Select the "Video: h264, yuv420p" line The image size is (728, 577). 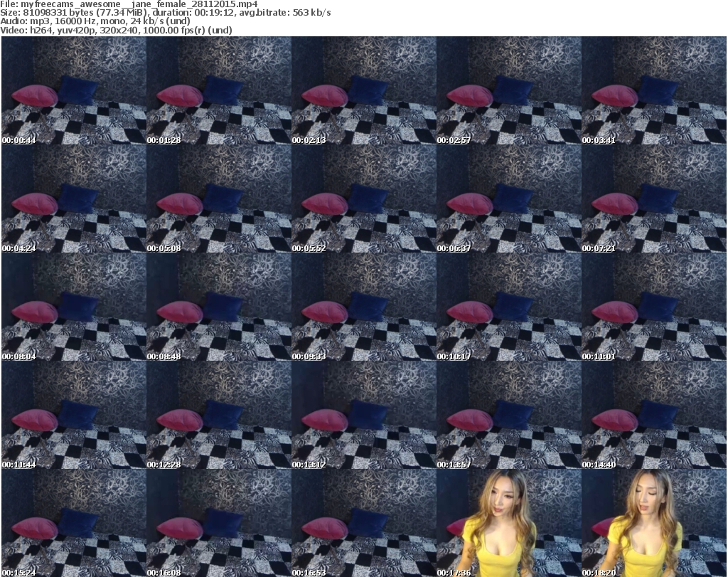point(116,30)
